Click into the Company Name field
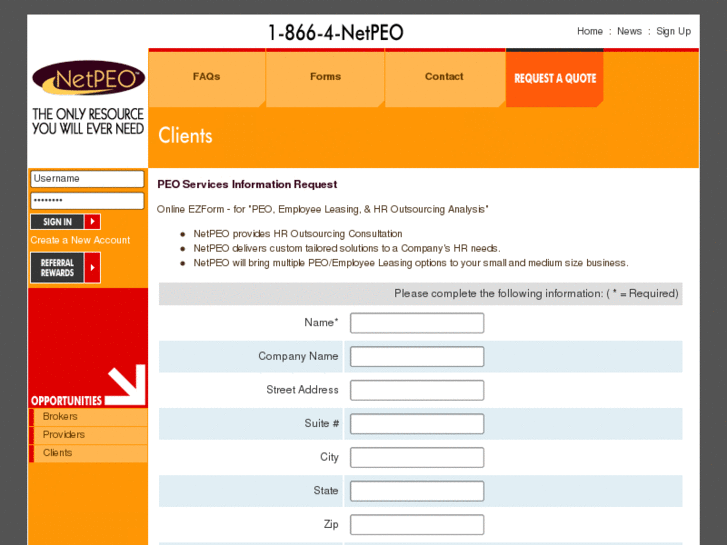The width and height of the screenshot is (727, 545). coord(417,357)
